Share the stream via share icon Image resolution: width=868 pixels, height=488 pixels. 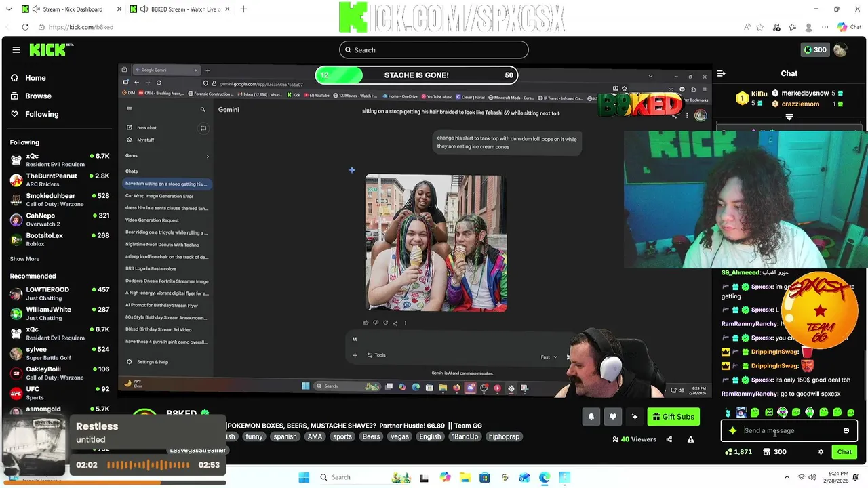[x=669, y=439]
